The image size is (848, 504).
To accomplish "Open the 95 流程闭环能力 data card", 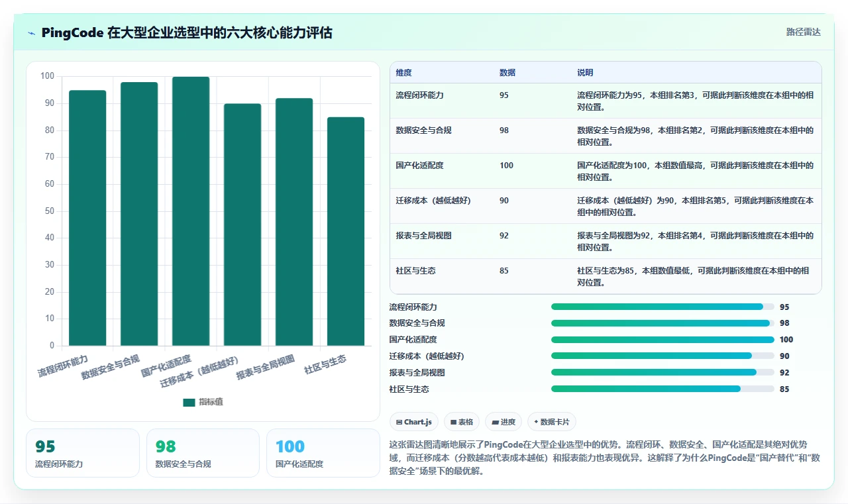I will pyautogui.click(x=83, y=453).
